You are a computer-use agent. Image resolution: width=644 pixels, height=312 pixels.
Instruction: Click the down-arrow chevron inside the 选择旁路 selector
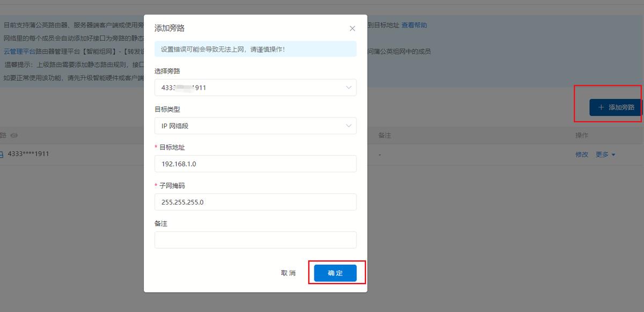tap(349, 87)
